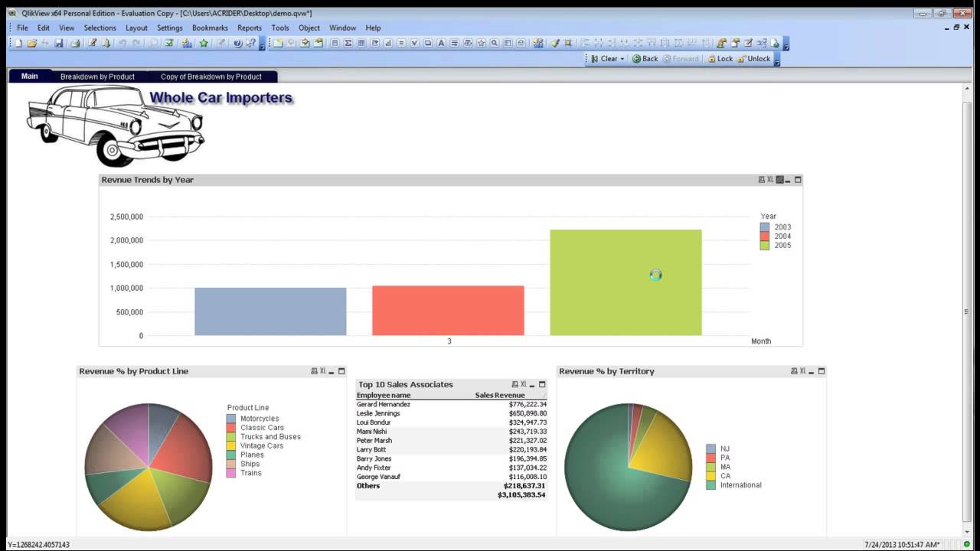980x551 pixels.
Task: Click the 2005 year legend swatch
Action: pyautogui.click(x=765, y=246)
